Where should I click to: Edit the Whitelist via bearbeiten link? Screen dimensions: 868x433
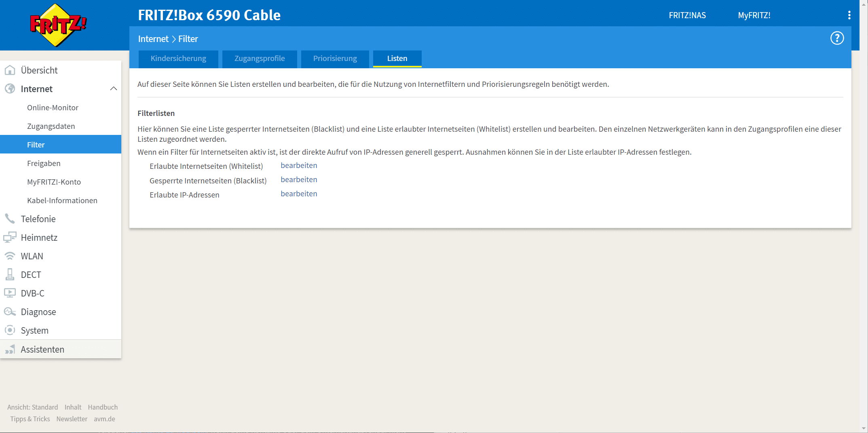click(299, 166)
